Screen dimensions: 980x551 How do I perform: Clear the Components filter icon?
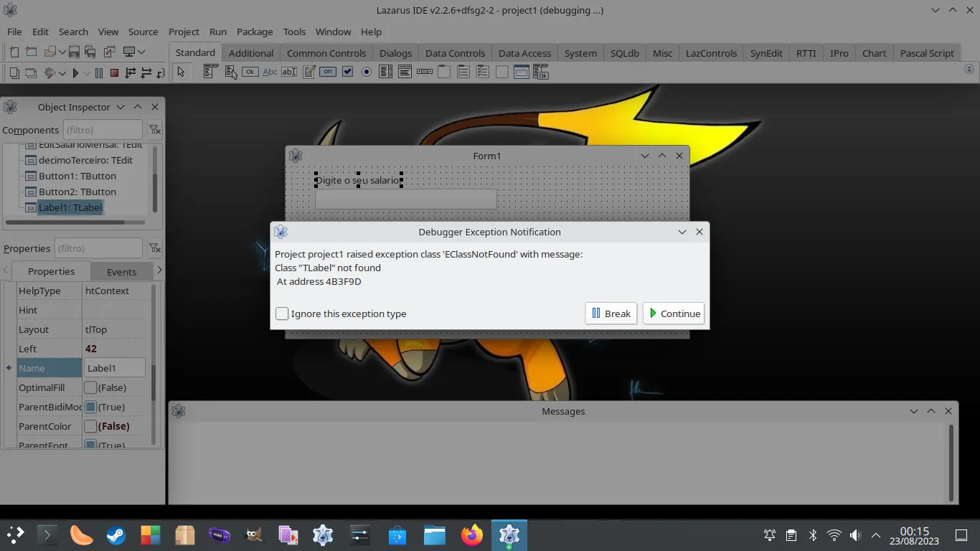(154, 130)
